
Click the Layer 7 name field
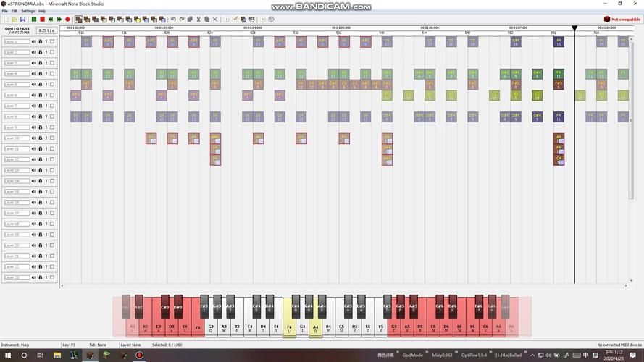[17, 106]
